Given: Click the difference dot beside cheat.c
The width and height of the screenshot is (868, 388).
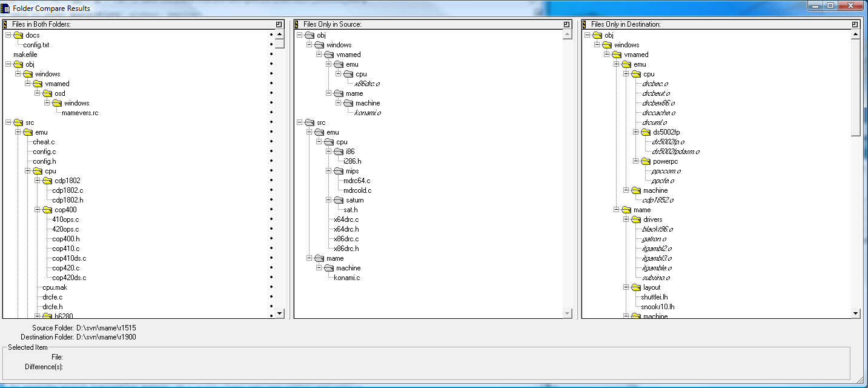Looking at the screenshot, I should pos(271,142).
